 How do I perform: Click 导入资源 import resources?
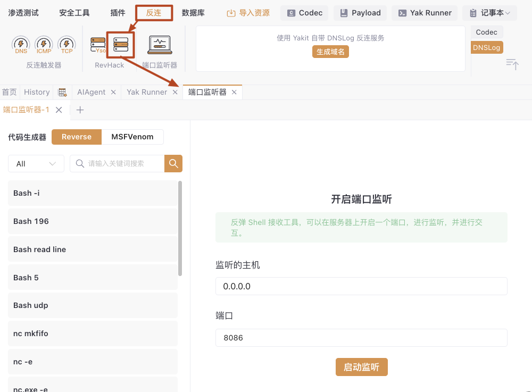coord(248,13)
